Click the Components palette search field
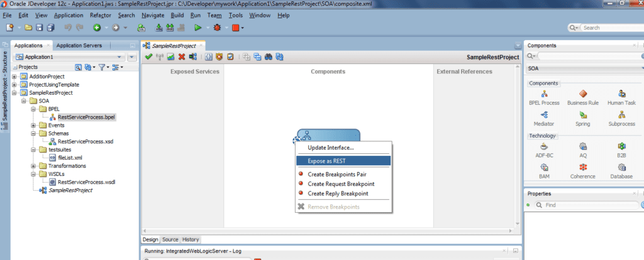Viewport: 644px width, 260px height. [588, 56]
